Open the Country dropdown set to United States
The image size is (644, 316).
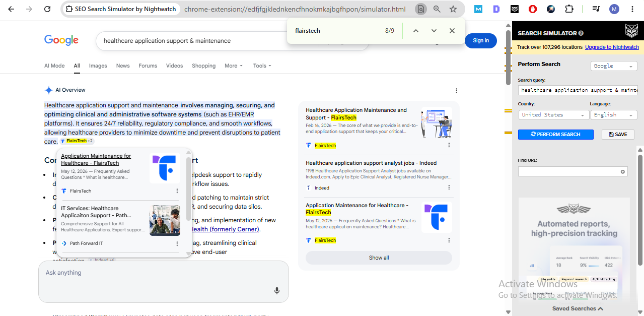coord(554,115)
